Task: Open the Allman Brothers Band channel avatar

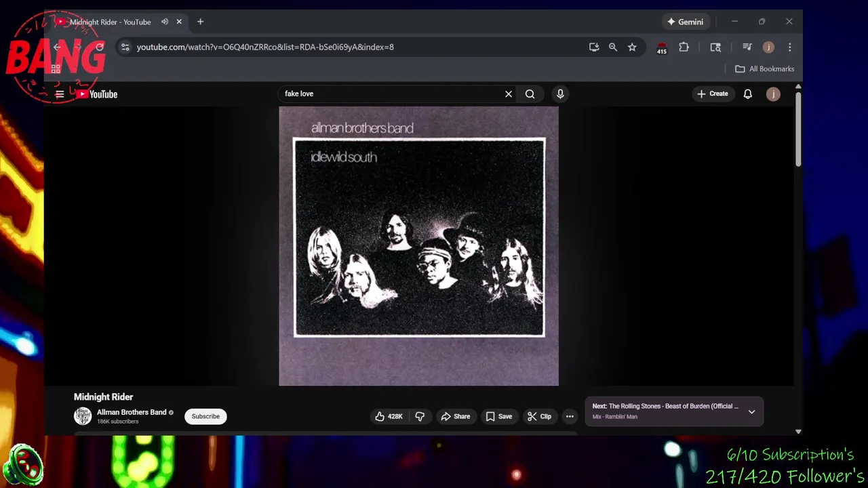Action: click(83, 416)
